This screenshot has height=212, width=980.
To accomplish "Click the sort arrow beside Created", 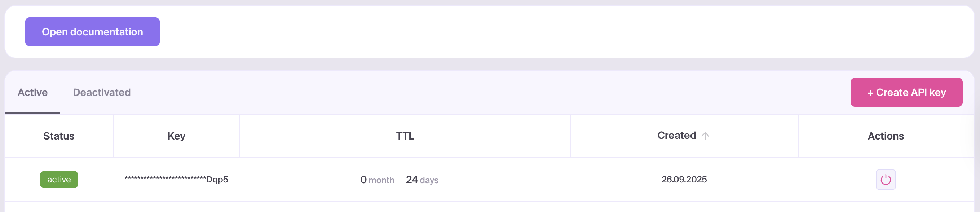I will [705, 136].
